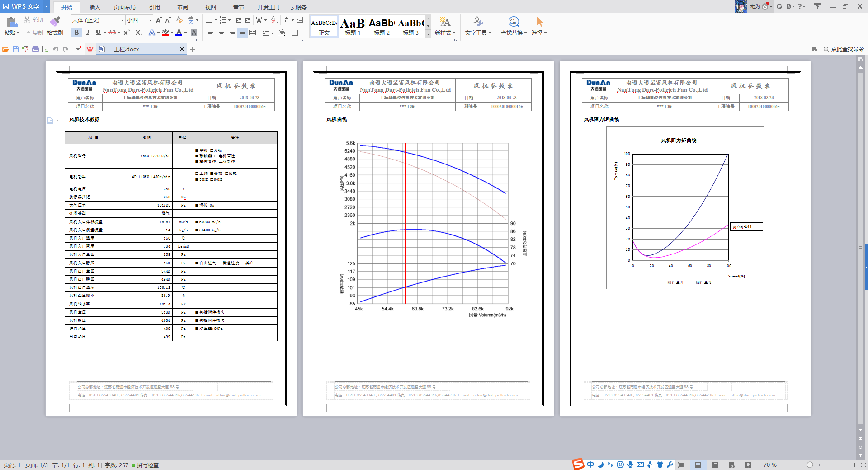Screen dimensions: 868x470
Task: Open the borders dropdown arrow
Action: point(302,33)
